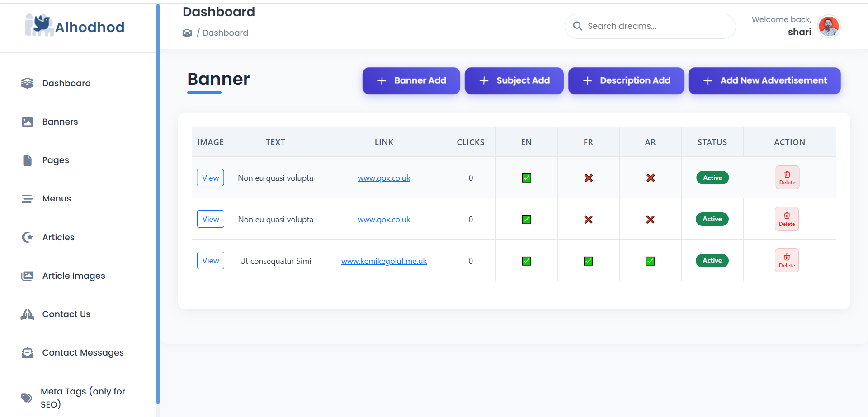The image size is (868, 417).
Task: Open the Menus sidebar item
Action: click(x=57, y=199)
